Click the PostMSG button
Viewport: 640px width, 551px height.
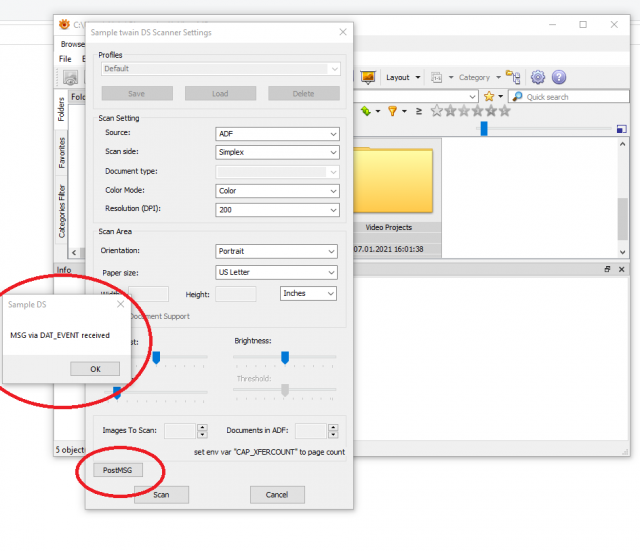118,470
